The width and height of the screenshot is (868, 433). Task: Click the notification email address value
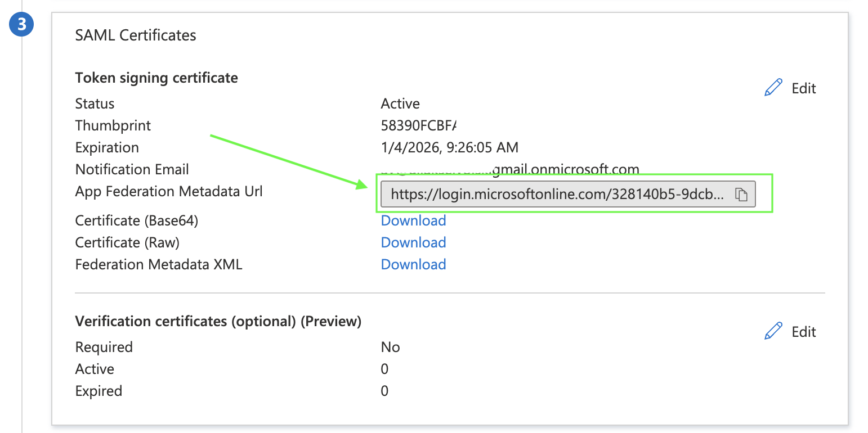click(509, 169)
